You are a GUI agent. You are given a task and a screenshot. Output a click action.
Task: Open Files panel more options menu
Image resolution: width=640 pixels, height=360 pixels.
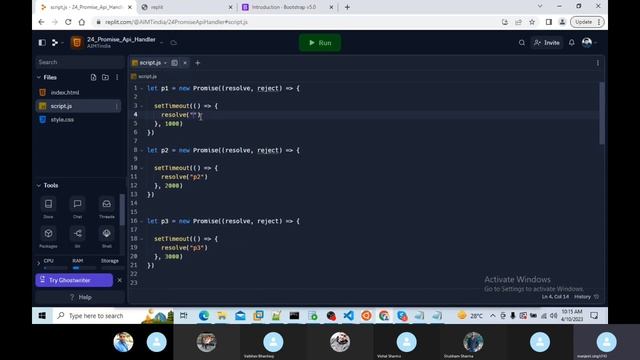click(117, 77)
